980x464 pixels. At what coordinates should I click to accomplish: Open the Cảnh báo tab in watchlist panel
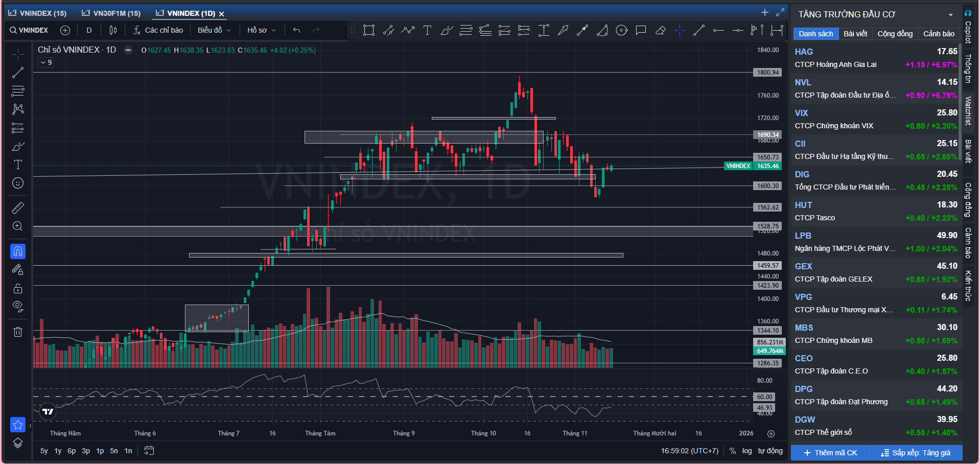pos(939,34)
